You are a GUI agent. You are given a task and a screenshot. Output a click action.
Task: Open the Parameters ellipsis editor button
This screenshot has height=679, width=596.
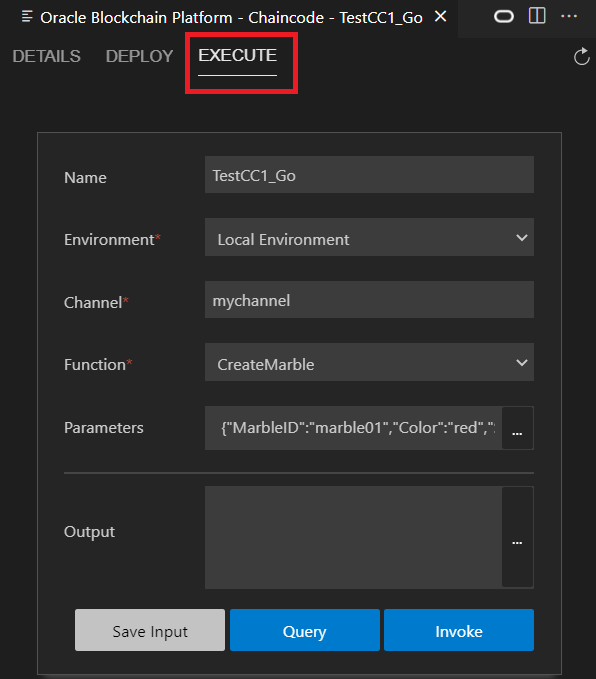pyautogui.click(x=517, y=428)
